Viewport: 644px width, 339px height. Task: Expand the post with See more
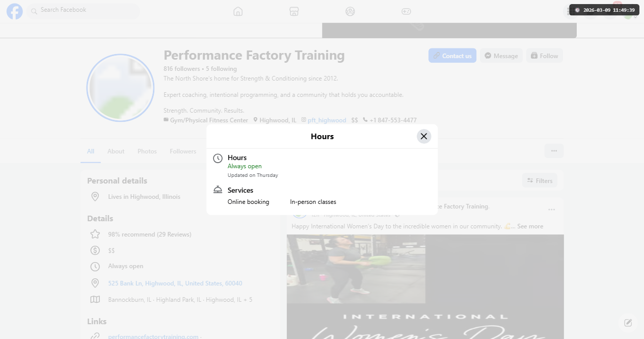click(530, 226)
